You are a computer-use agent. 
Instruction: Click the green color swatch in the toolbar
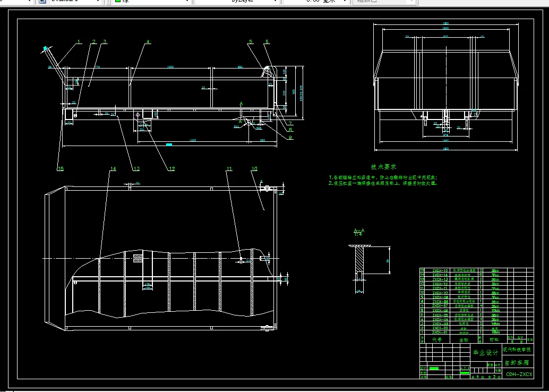pyautogui.click(x=118, y=1)
